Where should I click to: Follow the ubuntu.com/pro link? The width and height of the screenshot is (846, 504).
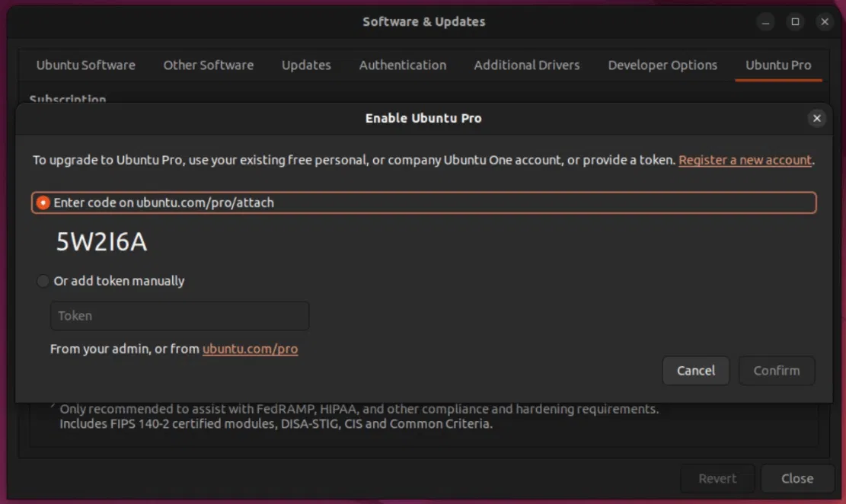point(250,349)
